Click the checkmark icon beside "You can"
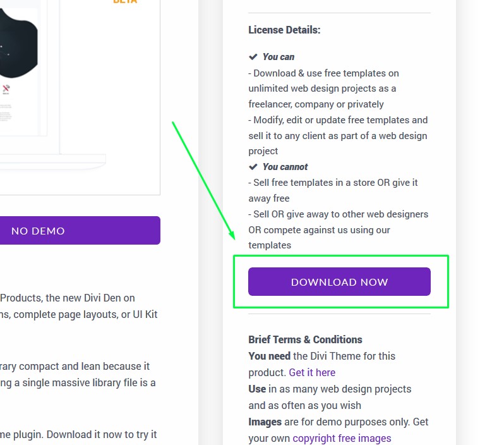The image size is (504, 445). coord(253,57)
